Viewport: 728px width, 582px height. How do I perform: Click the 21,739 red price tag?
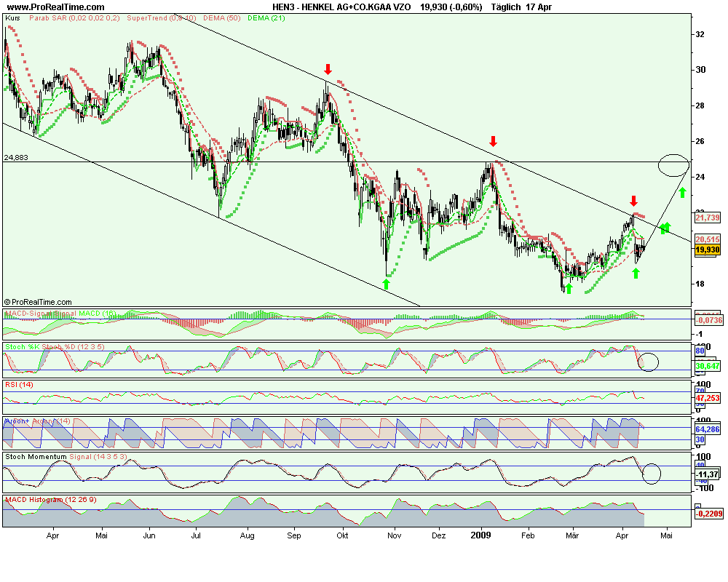pyautogui.click(x=708, y=218)
